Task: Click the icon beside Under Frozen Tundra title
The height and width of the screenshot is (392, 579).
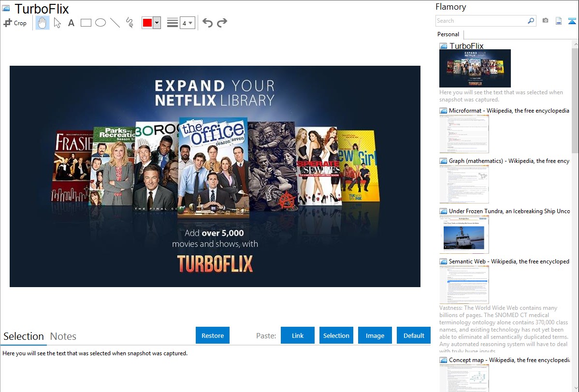Action: (x=443, y=211)
